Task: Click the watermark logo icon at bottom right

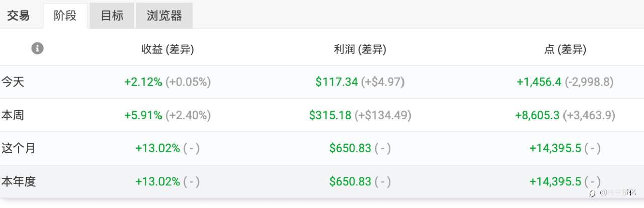Action: [x=592, y=193]
